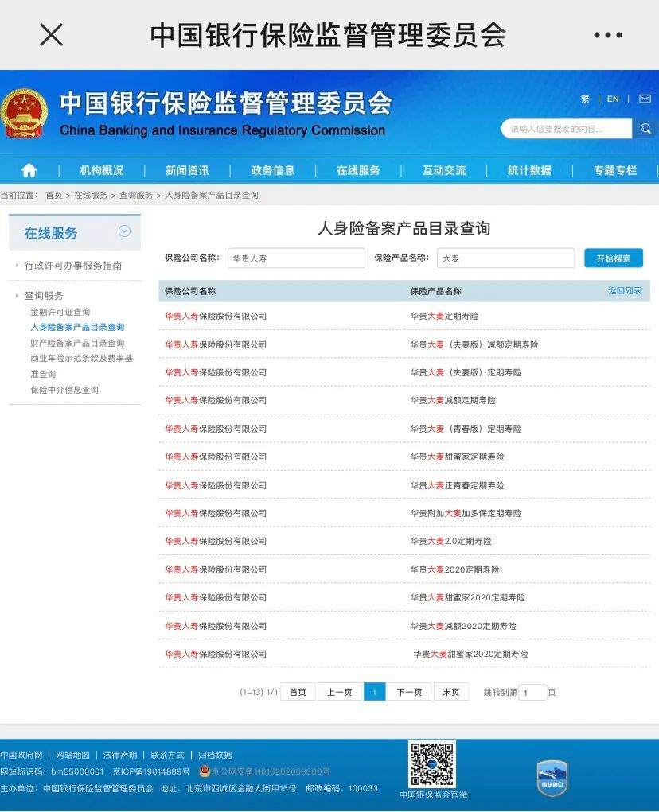659x812 pixels.
Task: Click the 末页 pagination button
Action: [450, 692]
